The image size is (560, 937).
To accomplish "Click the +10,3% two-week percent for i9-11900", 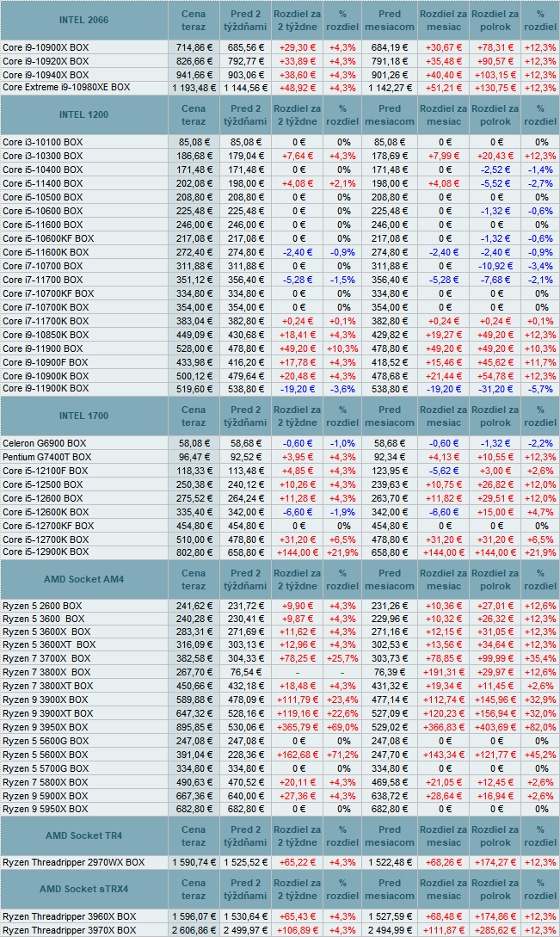I will point(342,348).
